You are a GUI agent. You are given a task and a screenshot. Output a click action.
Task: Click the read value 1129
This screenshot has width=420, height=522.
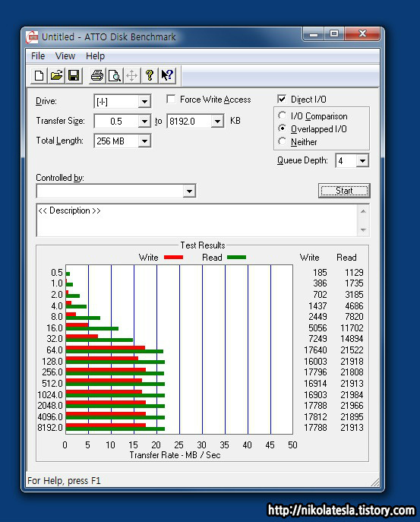click(354, 273)
